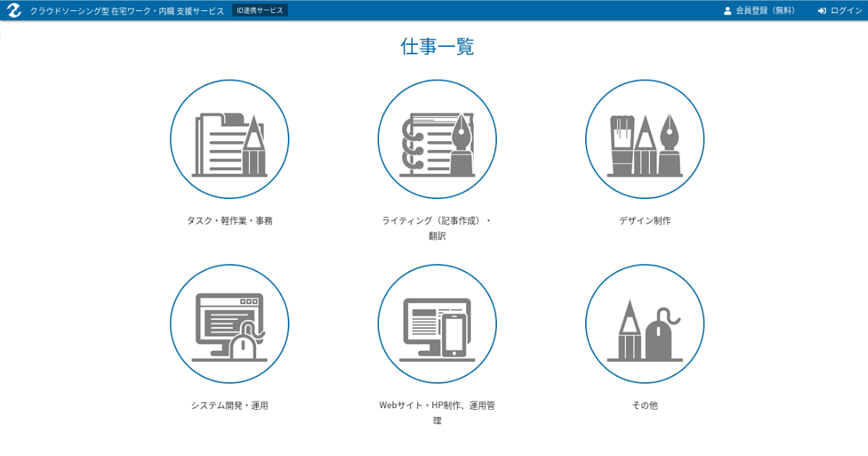Viewport: 868px width, 456px height.
Task: Open the タスク・軽作業・事務 category icon
Action: (x=229, y=139)
